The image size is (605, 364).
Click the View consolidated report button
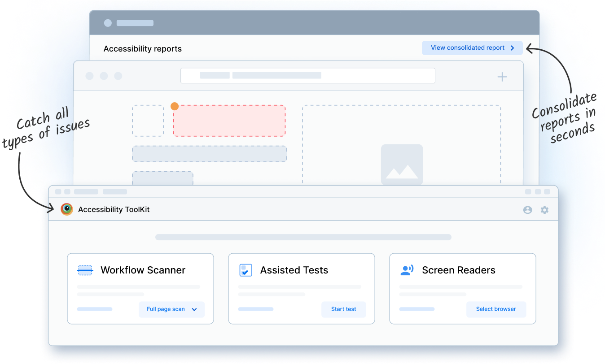[x=468, y=48]
